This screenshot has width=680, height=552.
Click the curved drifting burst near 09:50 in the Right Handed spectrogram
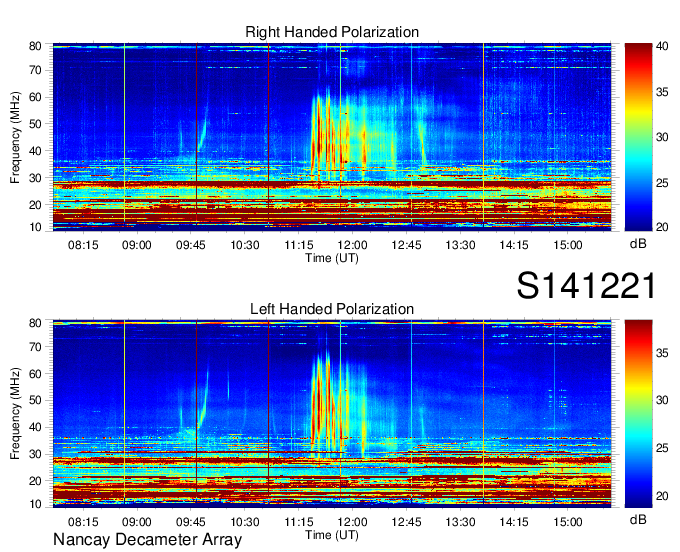[x=203, y=130]
